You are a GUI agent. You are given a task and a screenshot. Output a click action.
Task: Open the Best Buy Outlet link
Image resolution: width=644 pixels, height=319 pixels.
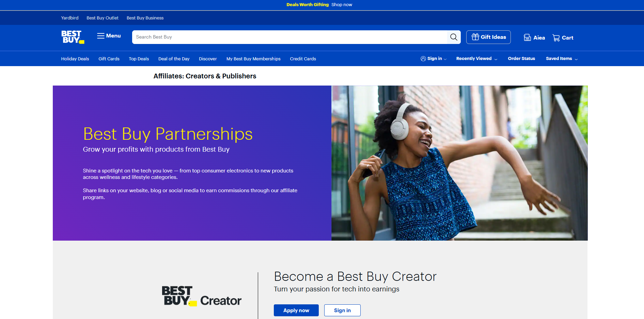pyautogui.click(x=103, y=18)
